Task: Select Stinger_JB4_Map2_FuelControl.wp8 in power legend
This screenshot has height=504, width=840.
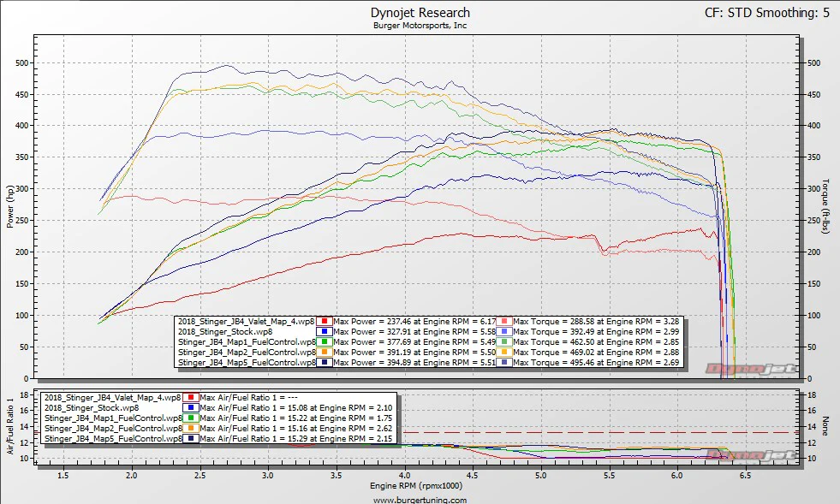Action: tap(247, 352)
